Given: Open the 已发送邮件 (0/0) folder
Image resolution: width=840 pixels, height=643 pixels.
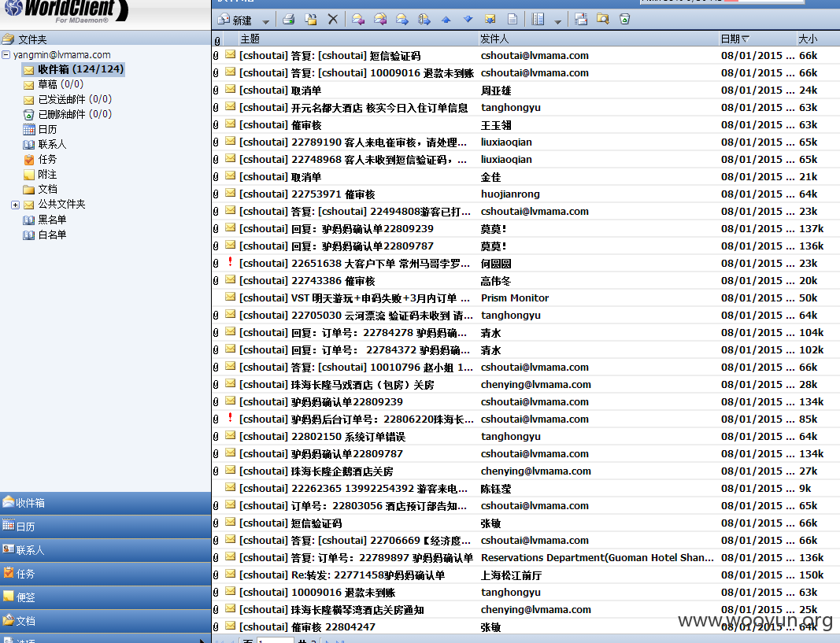Looking at the screenshot, I should [68, 100].
